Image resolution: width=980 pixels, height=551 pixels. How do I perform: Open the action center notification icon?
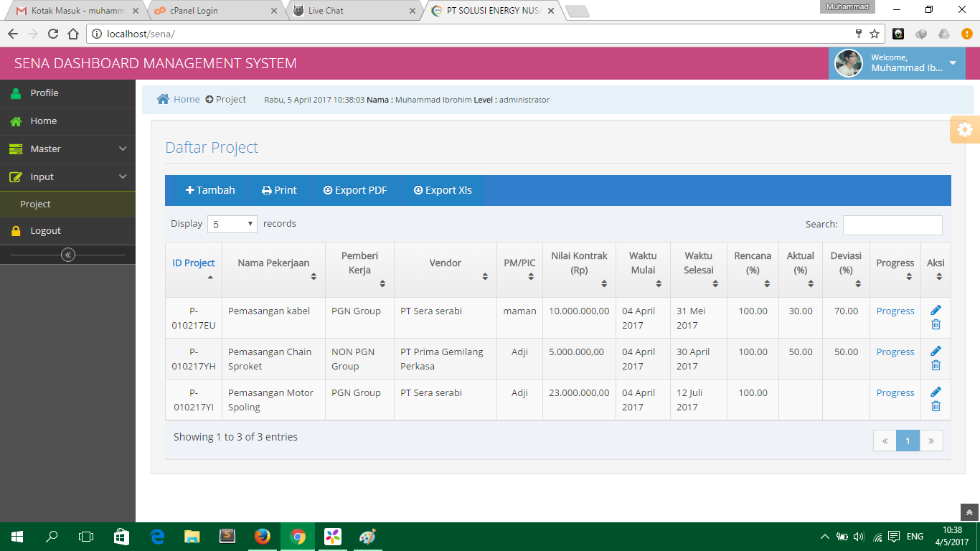point(894,537)
